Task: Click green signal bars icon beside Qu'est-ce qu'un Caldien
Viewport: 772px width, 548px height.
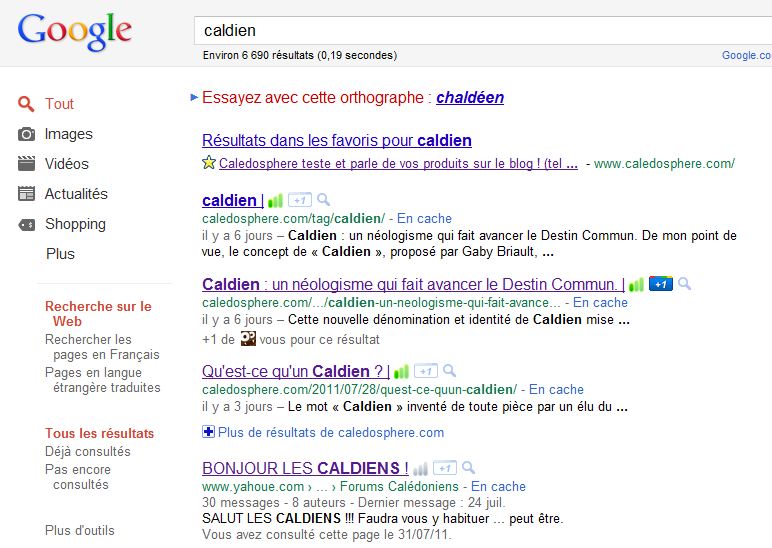Action: (402, 371)
